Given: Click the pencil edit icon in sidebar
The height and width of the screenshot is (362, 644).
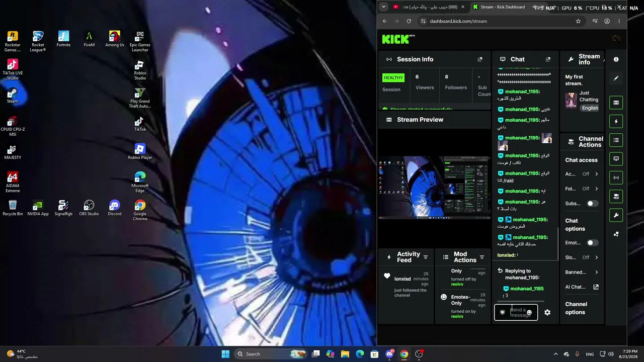Looking at the screenshot, I should click(x=616, y=78).
